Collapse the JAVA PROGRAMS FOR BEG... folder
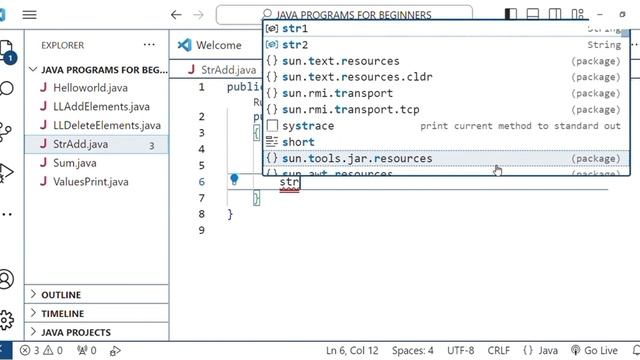The height and width of the screenshot is (360, 640). click(x=97, y=70)
